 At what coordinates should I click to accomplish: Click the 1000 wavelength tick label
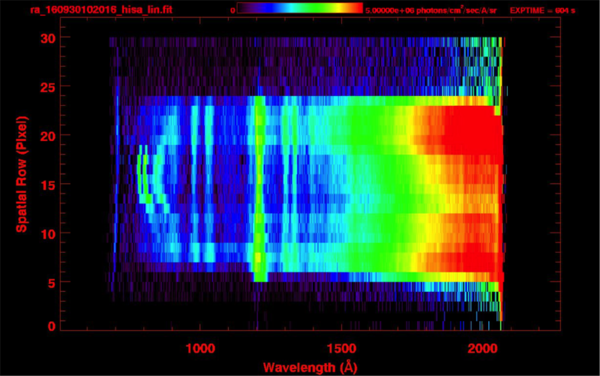[201, 348]
